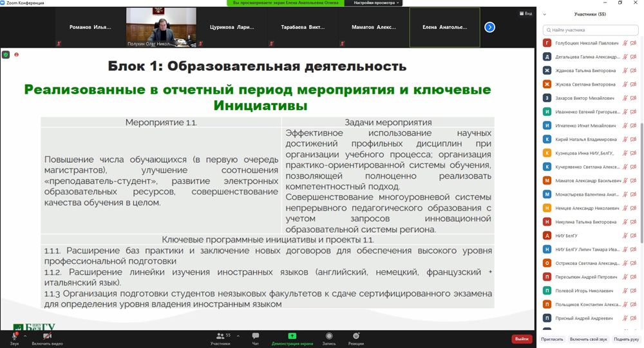Expand participants options arrow in bottom toolbar

[238, 336]
